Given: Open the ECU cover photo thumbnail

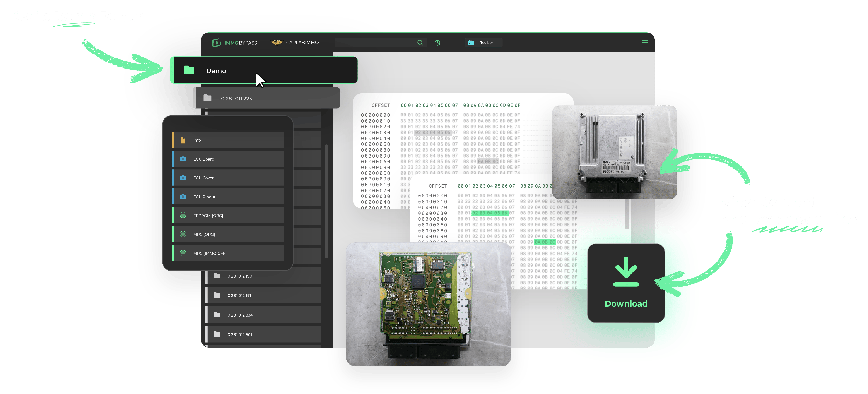Looking at the screenshot, I should pyautogui.click(x=614, y=152).
